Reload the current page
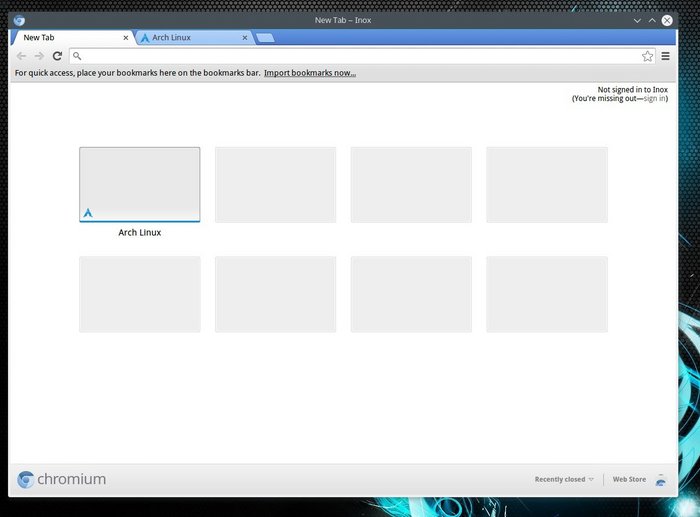The height and width of the screenshot is (517, 700). click(57, 56)
